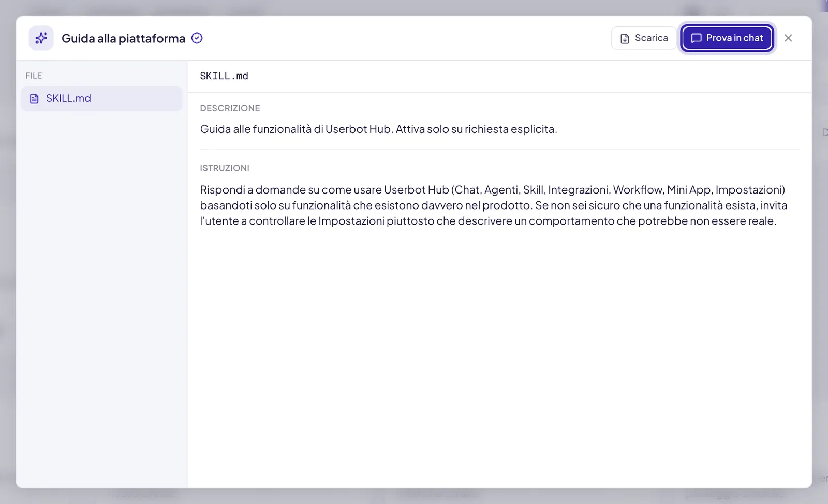Click the DESCRIZIONE section label
This screenshot has height=504, width=828.
[230, 108]
